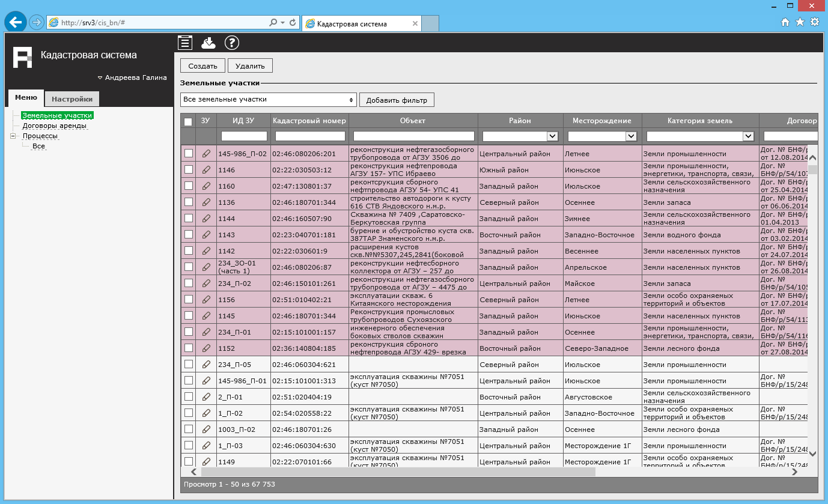
Task: Click the ИД ЗУ filter input field
Action: pos(244,136)
